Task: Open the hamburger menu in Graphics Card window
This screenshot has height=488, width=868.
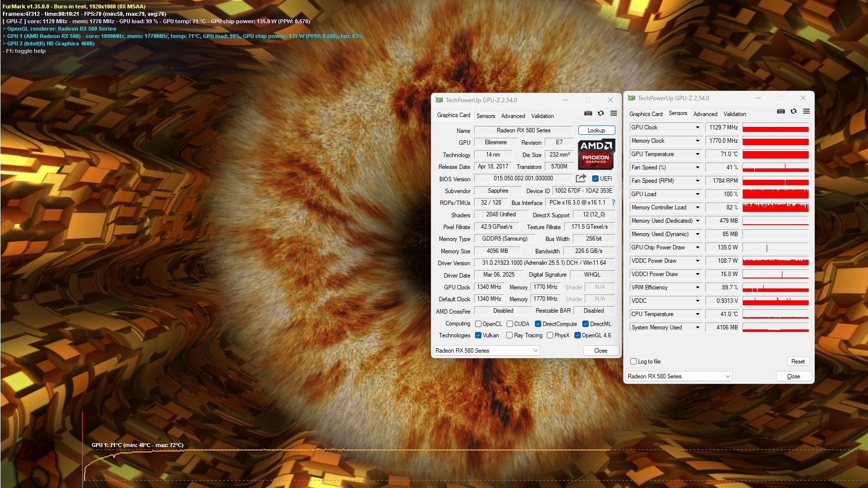Action: pos(613,114)
